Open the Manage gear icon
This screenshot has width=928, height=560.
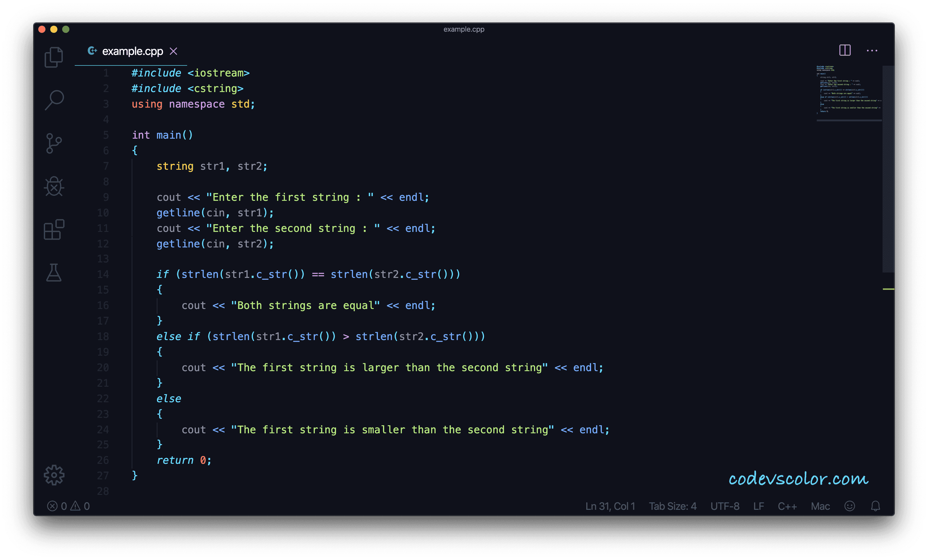point(54,475)
